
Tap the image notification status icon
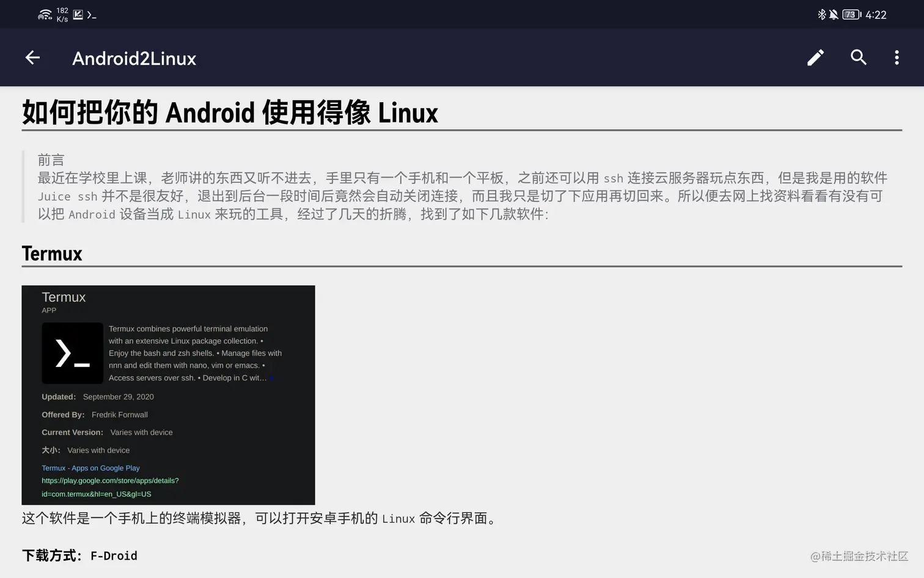[x=78, y=15]
